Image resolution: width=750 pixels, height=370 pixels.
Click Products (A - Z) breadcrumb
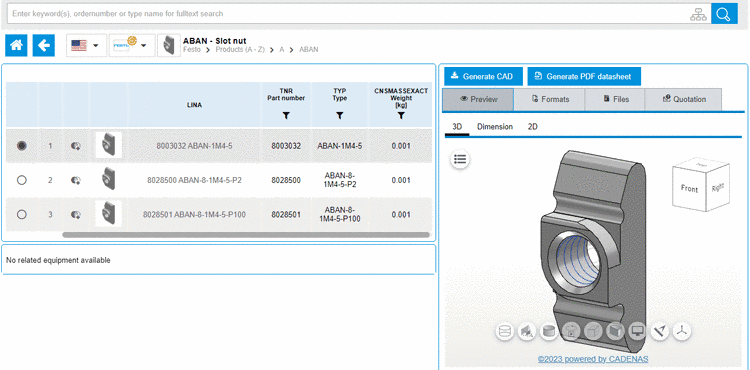coord(240,49)
